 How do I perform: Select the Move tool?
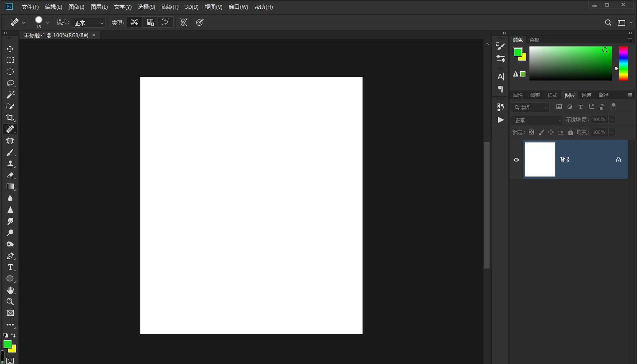10,49
